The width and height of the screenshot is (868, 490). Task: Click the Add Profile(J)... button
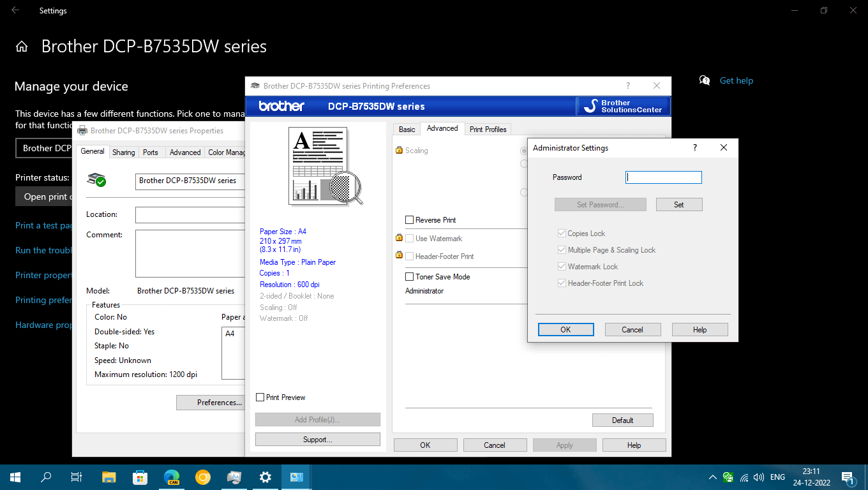pyautogui.click(x=318, y=420)
